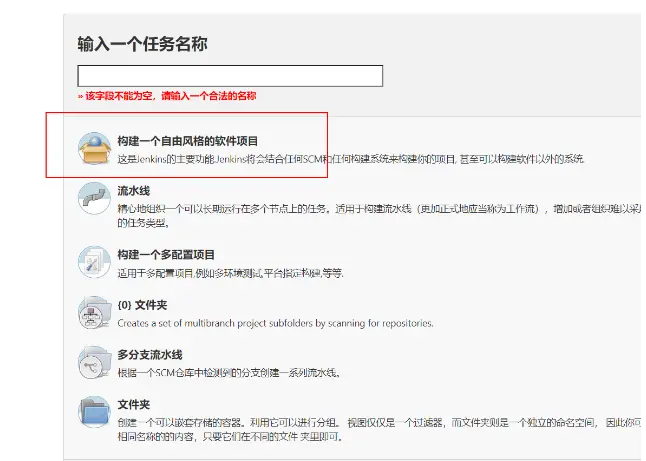Image resolution: width=646 pixels, height=461 pixels.
Task: Click the freestyle project Jenkins description
Action: pos(351,159)
